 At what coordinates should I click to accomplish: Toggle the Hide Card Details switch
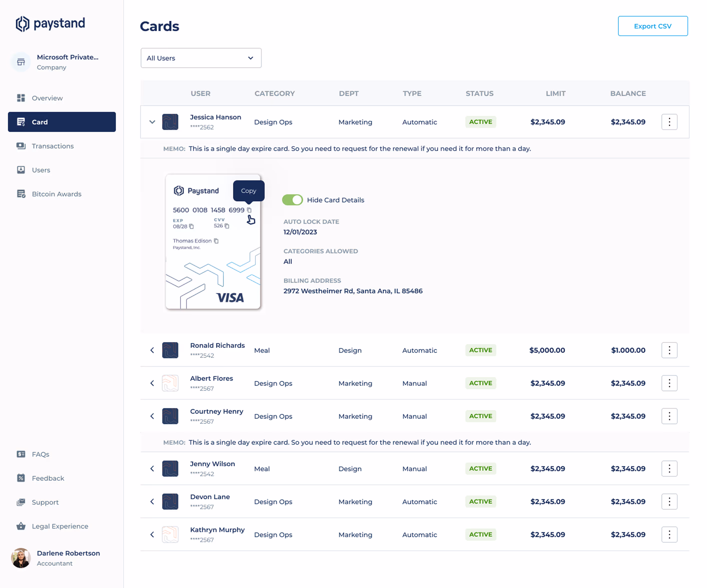292,200
